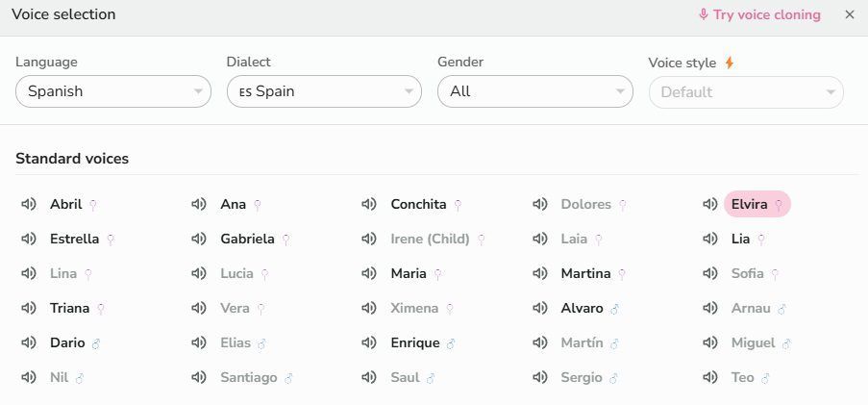This screenshot has height=405, width=868.
Task: Close the Voice selection dialog
Action: pyautogui.click(x=850, y=15)
